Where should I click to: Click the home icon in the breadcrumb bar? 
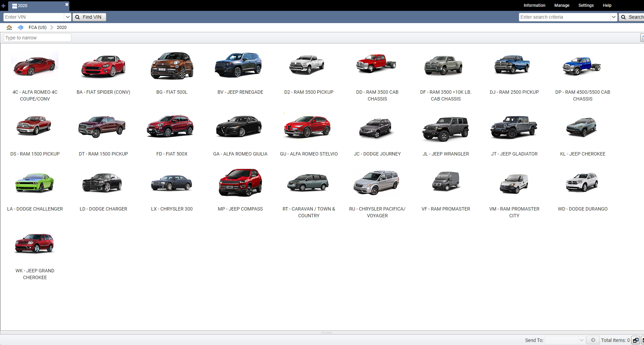(9, 28)
